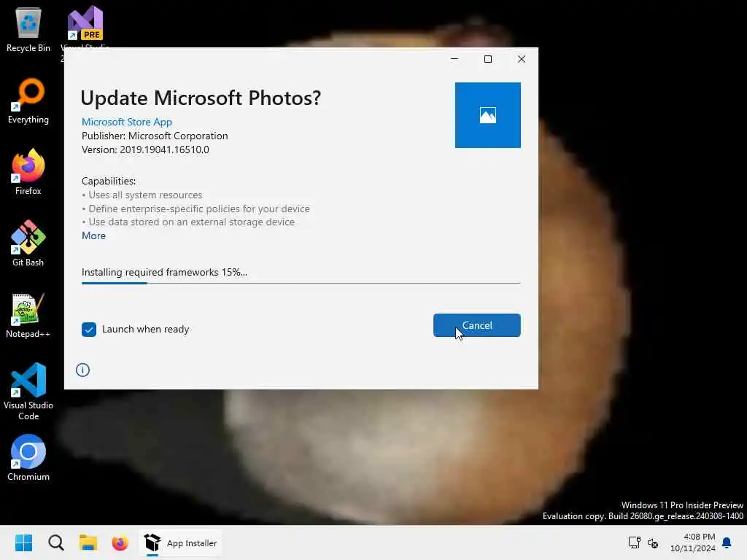Launch Firefox from the taskbar

point(120,542)
